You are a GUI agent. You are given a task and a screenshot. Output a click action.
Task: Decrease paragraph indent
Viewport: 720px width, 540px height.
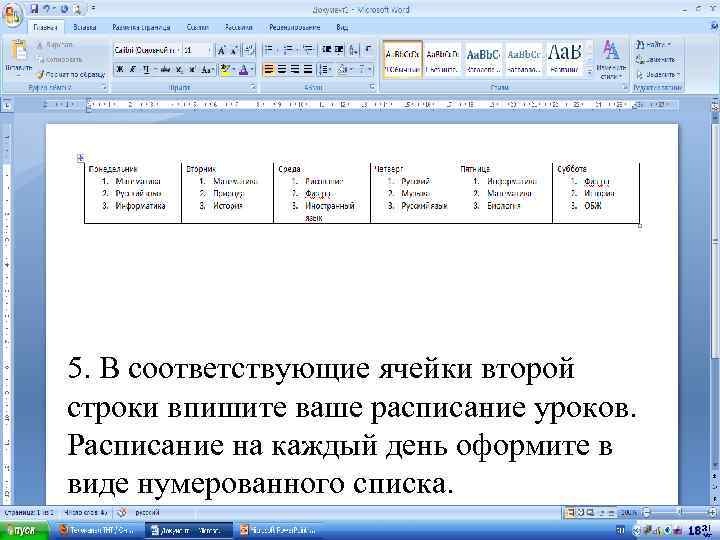tap(326, 49)
